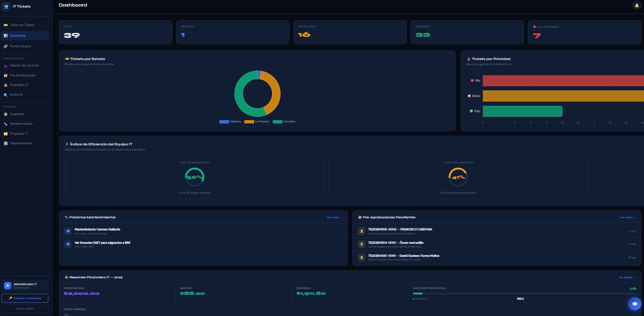Click the Disponible $1,911.80 value
Image resolution: width=644 pixels, height=316 pixels.
(311, 294)
